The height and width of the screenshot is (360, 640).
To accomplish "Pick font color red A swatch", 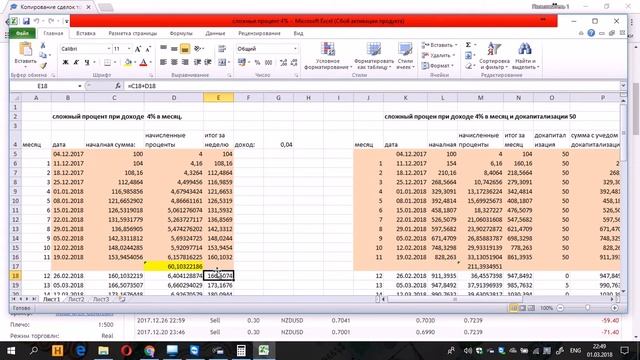I will pos(143,62).
